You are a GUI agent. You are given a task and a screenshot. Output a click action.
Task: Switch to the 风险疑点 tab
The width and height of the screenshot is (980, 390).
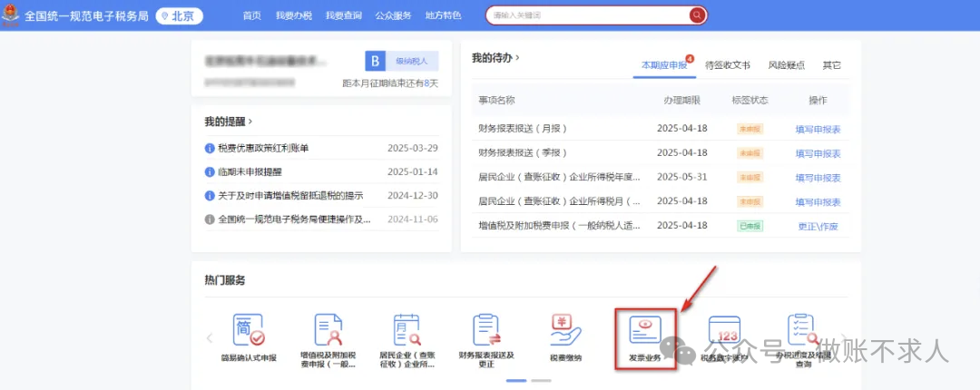click(x=786, y=65)
